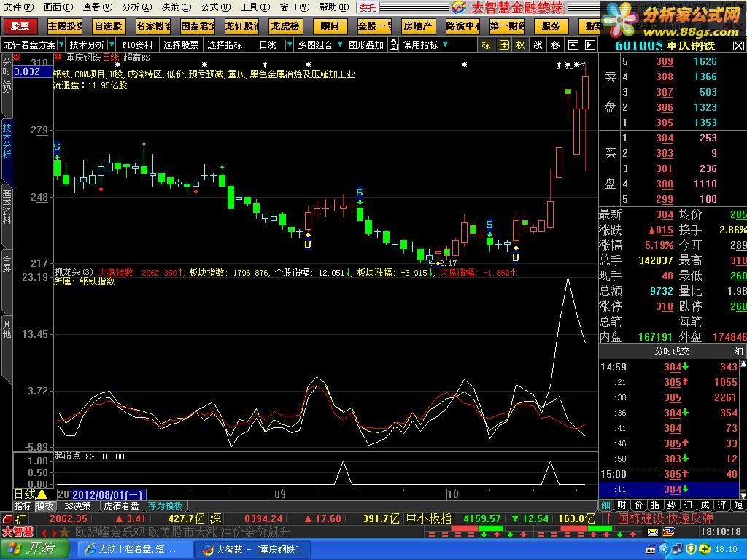Click the 房地产 toolbar button
Screen dimensions: 747x560
(x=418, y=26)
